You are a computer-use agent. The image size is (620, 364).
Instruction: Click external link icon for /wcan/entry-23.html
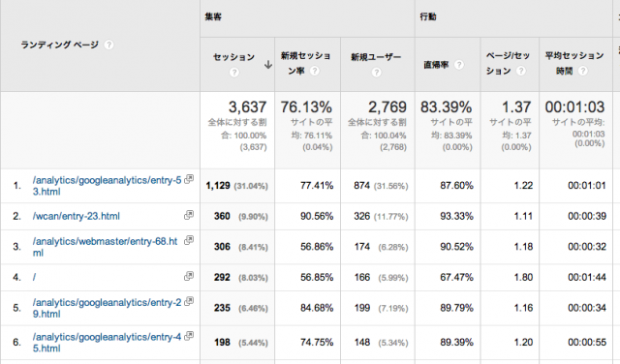[x=189, y=215]
